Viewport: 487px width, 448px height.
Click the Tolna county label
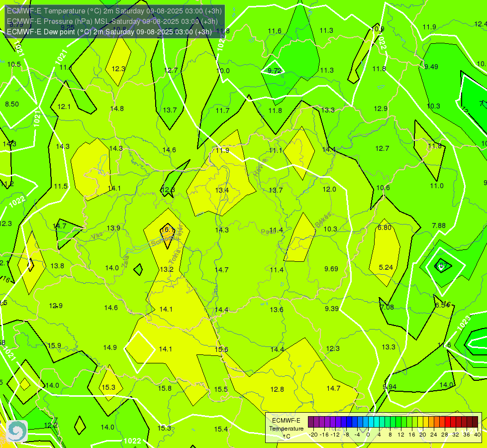click(174, 257)
